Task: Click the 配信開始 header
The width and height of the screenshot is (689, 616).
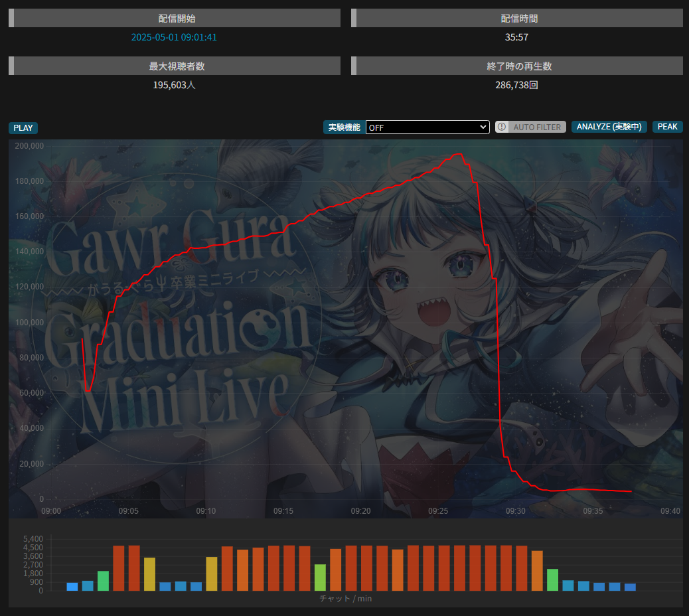Action: tap(175, 19)
